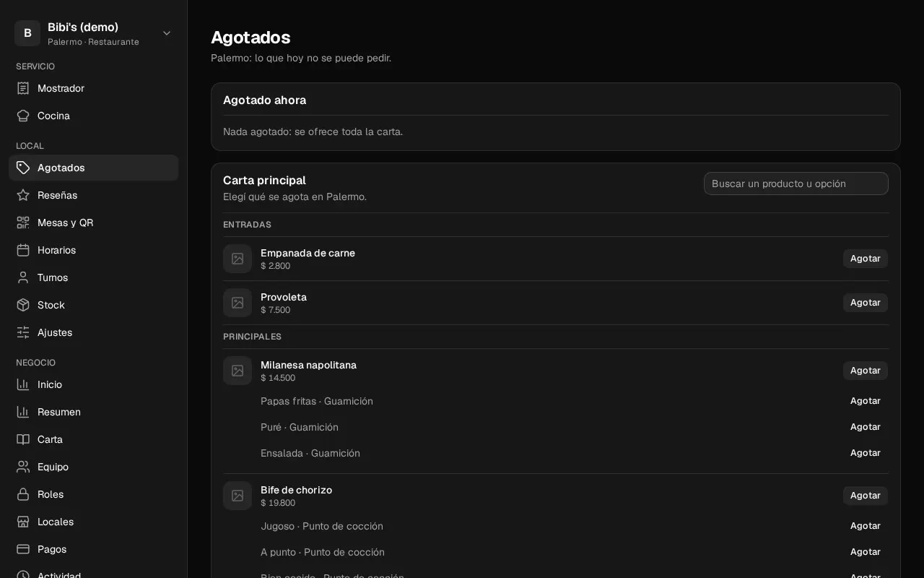
Task: Click the Resumen bar chart icon
Action: point(23,412)
